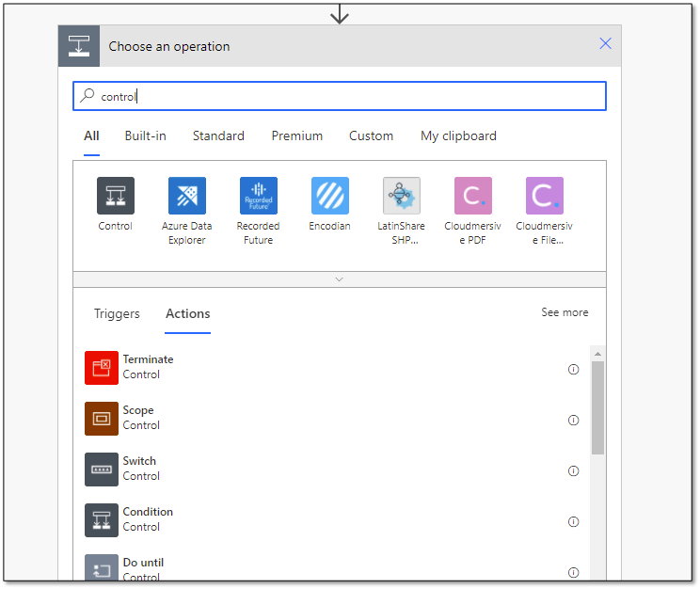Show info for Terminate action
The image size is (700, 589).
point(573,369)
